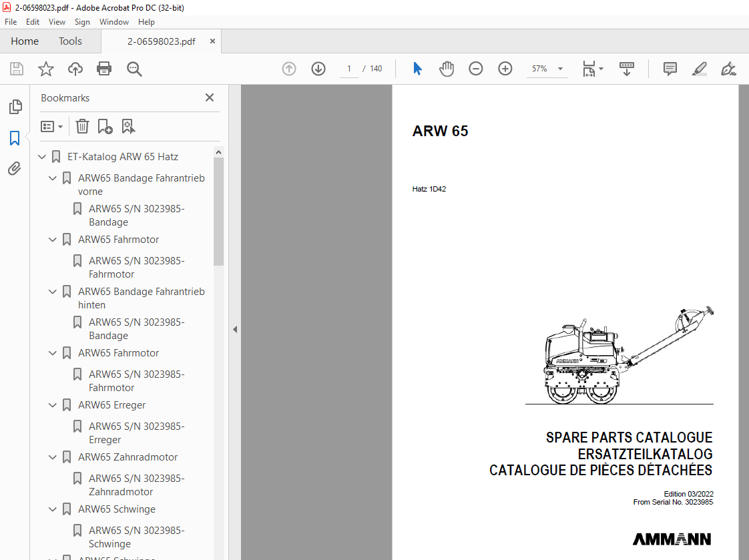
Task: Zoom in with the plus icon
Action: coord(505,69)
